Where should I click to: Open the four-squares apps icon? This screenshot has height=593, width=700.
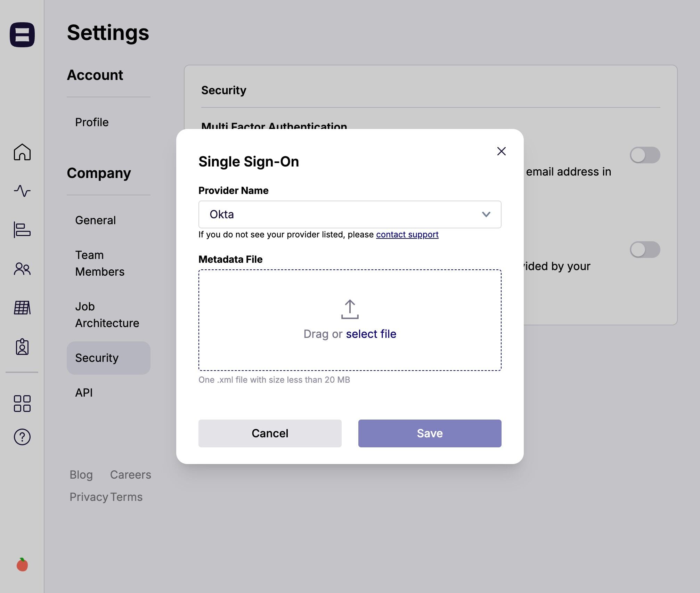pyautogui.click(x=22, y=404)
